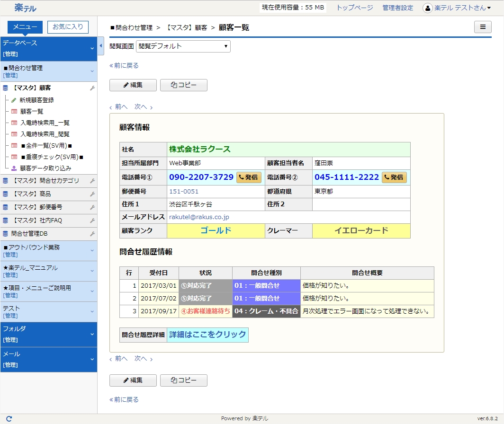The width and height of the screenshot is (504, 424).
Task: Click the 楽テル logo in the top bar
Action: pos(25,8)
